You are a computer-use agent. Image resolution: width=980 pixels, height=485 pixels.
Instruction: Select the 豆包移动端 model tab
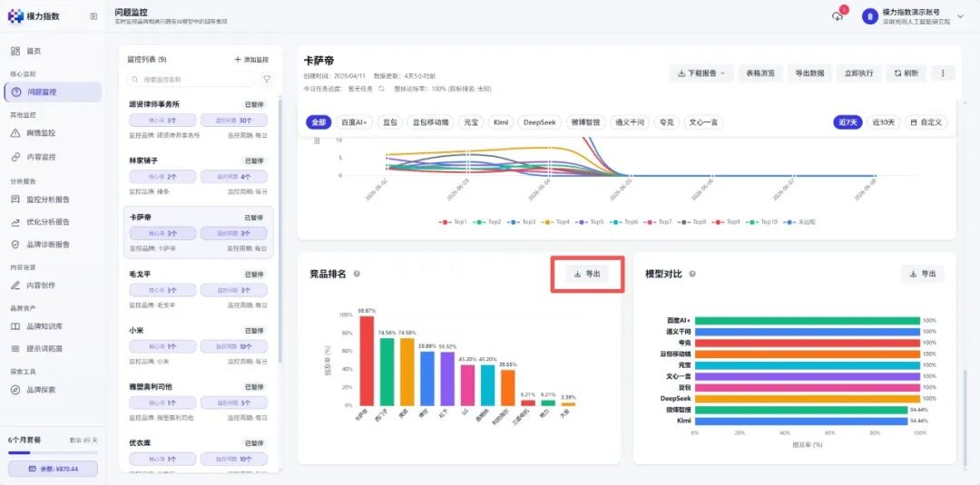pyautogui.click(x=431, y=122)
